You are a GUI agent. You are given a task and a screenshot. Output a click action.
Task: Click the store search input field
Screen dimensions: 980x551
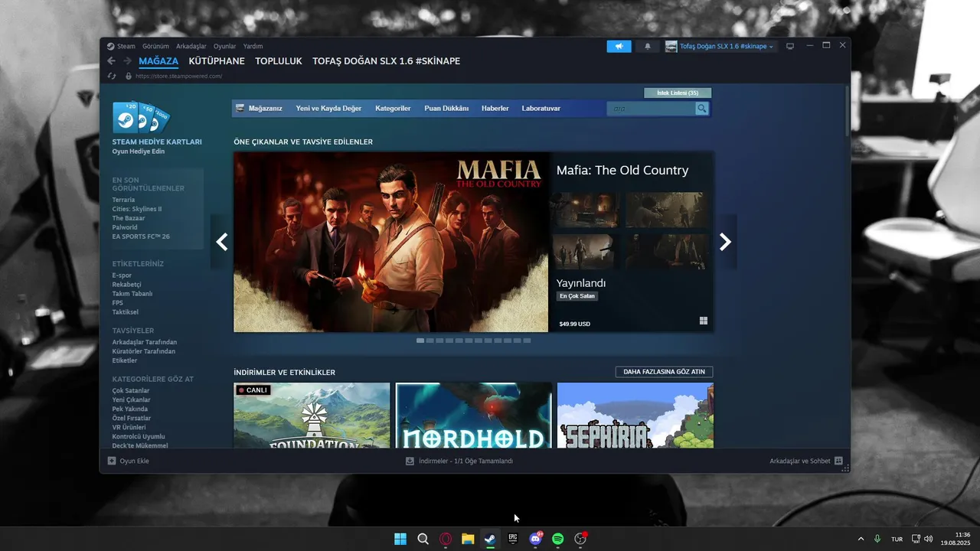[x=651, y=109]
